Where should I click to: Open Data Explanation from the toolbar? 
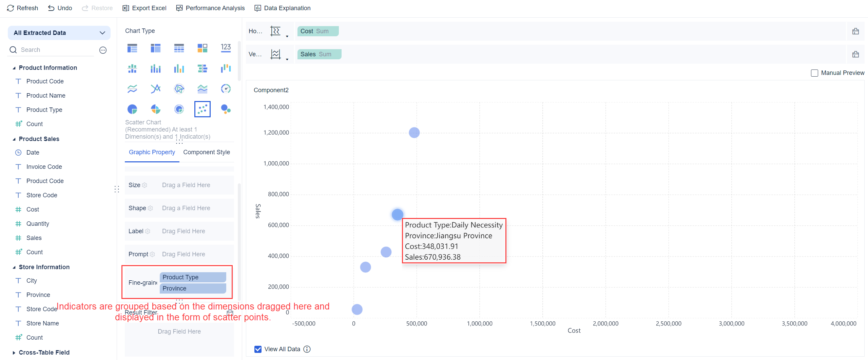pos(283,8)
